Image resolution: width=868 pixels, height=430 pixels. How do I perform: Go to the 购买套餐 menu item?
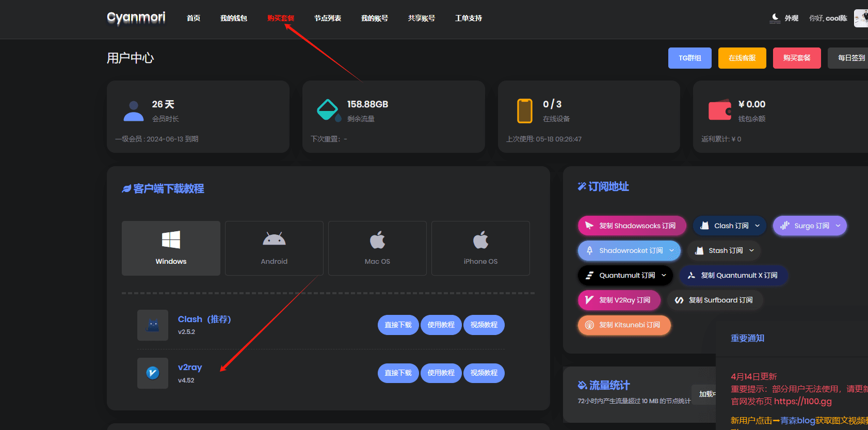[281, 18]
